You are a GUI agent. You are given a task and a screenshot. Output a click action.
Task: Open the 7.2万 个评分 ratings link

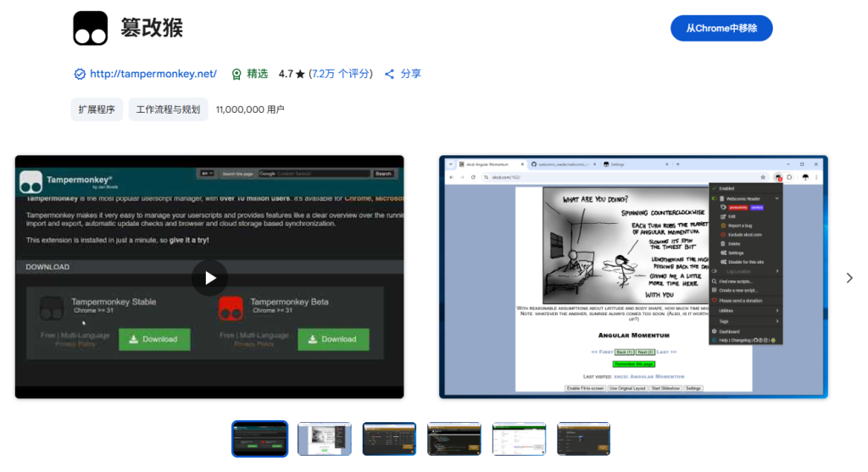pos(341,74)
